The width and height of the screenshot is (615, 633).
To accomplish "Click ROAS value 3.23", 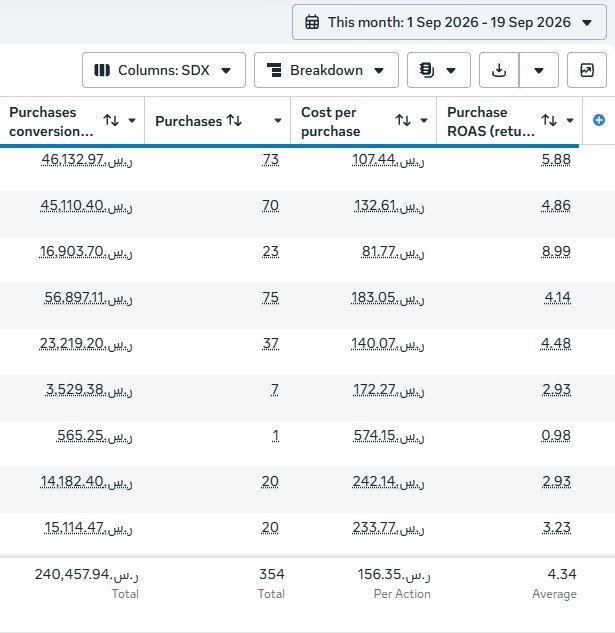I will tap(557, 528).
